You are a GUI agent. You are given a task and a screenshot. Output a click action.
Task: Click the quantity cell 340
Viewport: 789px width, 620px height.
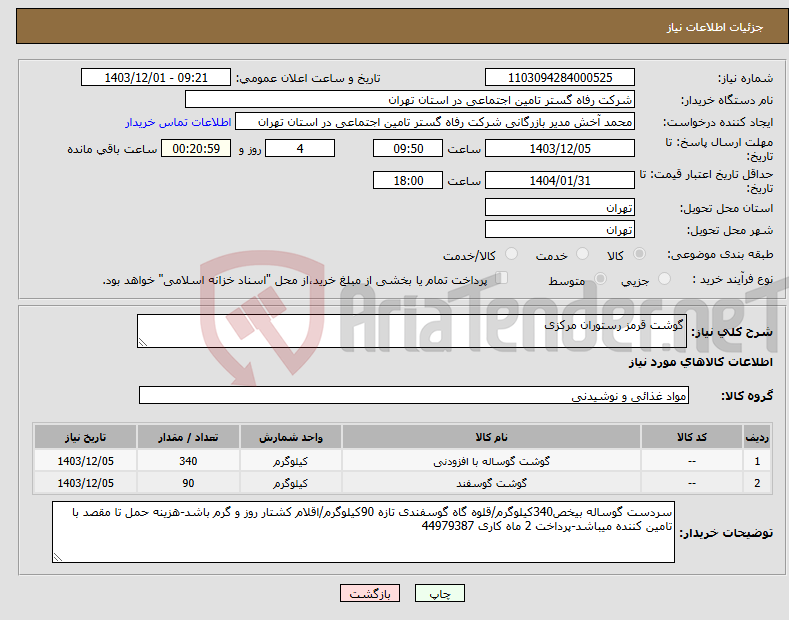[x=188, y=461]
